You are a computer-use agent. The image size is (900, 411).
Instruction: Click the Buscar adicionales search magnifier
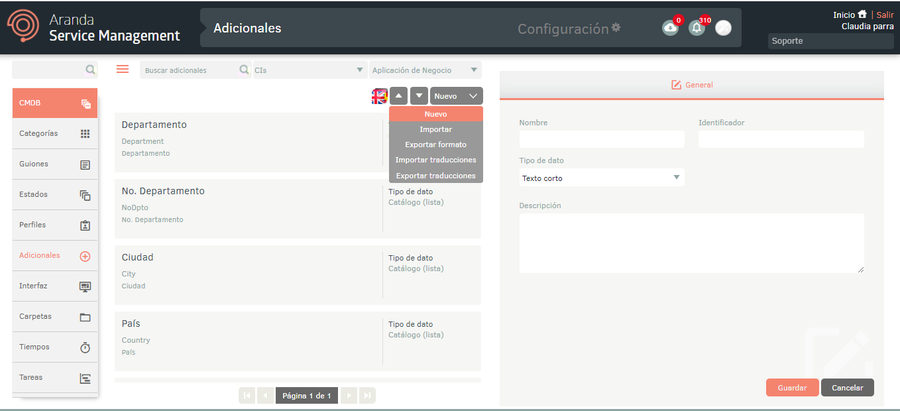(243, 69)
